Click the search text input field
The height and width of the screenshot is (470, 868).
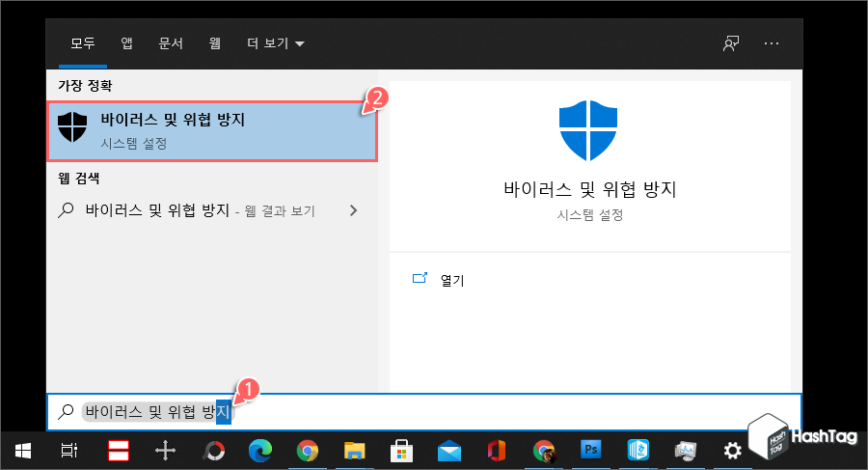[424, 412]
